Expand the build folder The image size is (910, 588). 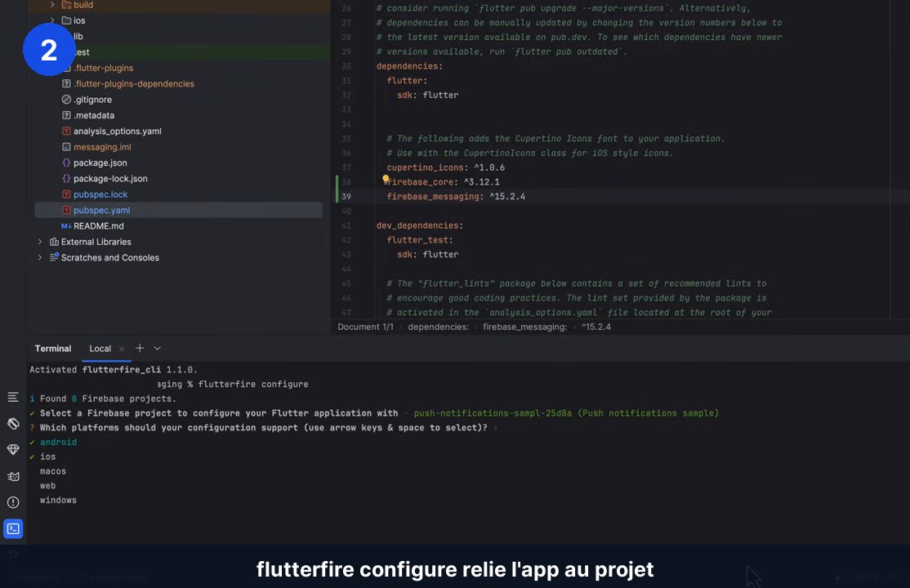[x=52, y=5]
